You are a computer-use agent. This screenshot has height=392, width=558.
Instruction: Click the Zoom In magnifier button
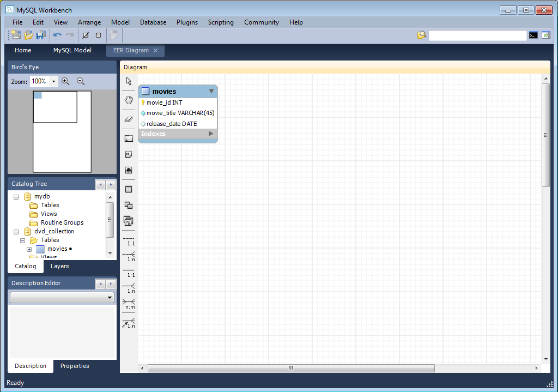(x=65, y=81)
